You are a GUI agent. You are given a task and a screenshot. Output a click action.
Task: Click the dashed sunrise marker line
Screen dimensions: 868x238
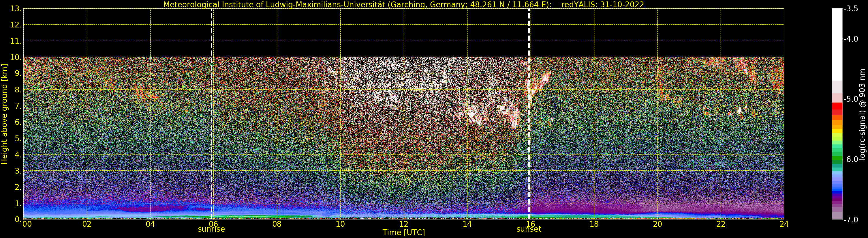click(x=212, y=114)
